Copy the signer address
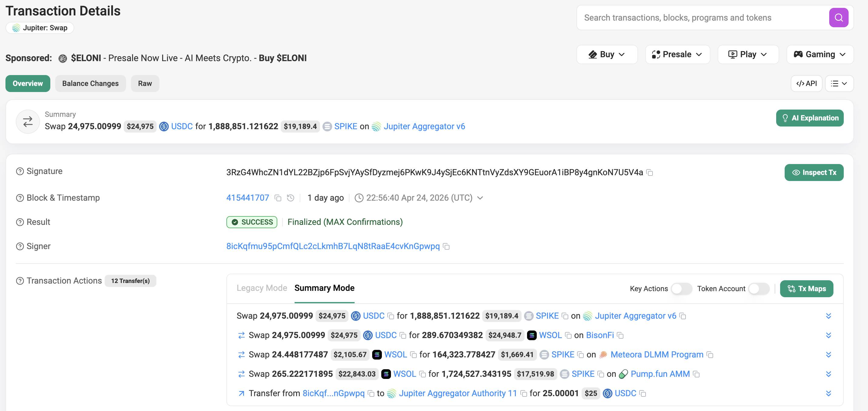This screenshot has height=411, width=868. click(446, 246)
